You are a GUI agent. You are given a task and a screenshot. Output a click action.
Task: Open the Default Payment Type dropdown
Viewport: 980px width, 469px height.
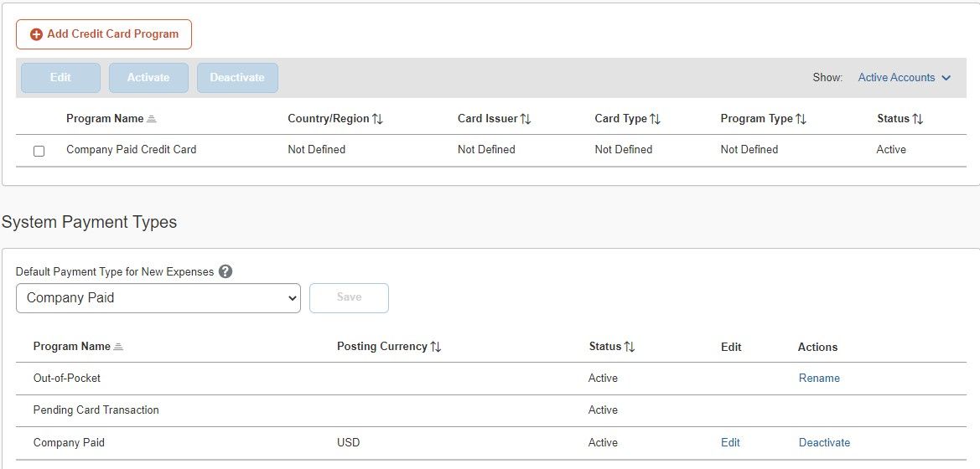(158, 298)
